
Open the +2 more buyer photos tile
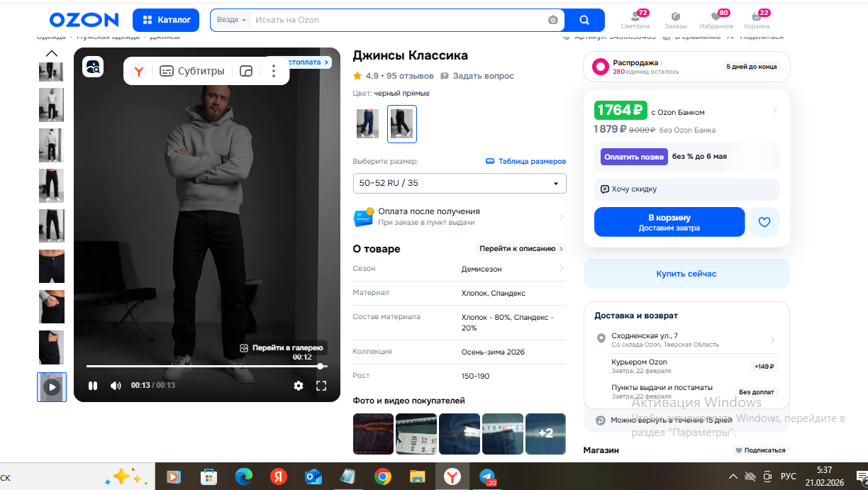(x=545, y=434)
